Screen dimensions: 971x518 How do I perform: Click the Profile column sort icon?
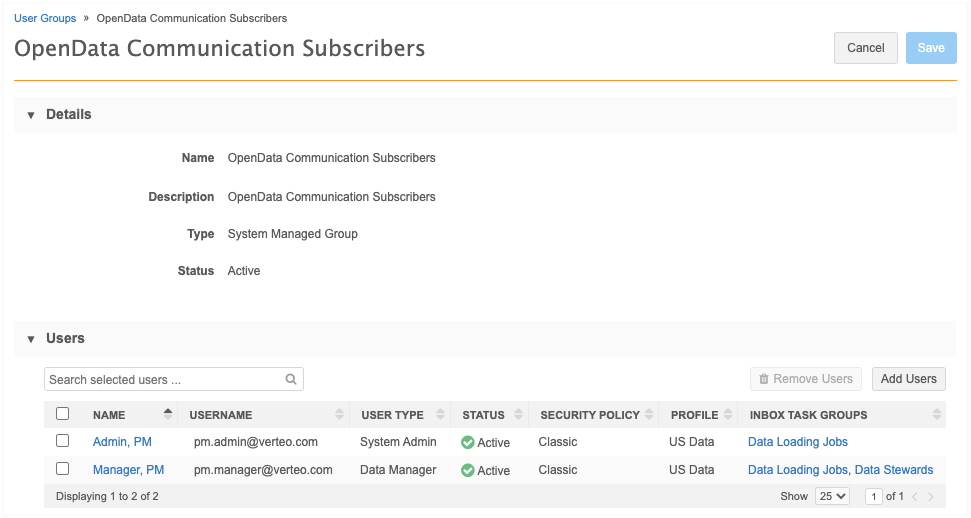(728, 415)
